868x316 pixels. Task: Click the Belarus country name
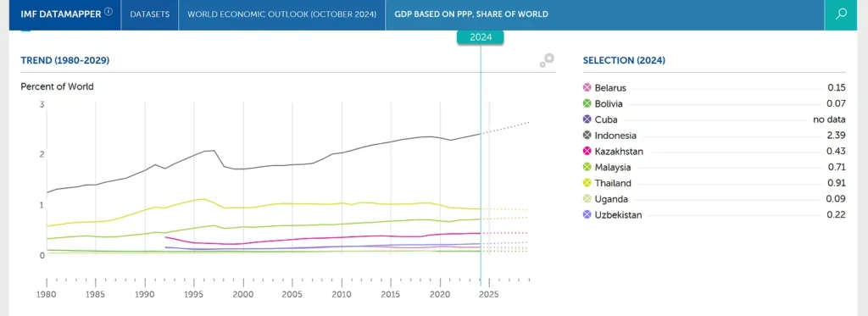(x=610, y=88)
